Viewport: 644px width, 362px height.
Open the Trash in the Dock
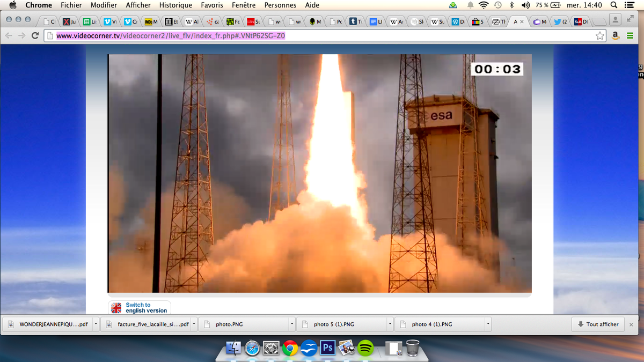413,348
